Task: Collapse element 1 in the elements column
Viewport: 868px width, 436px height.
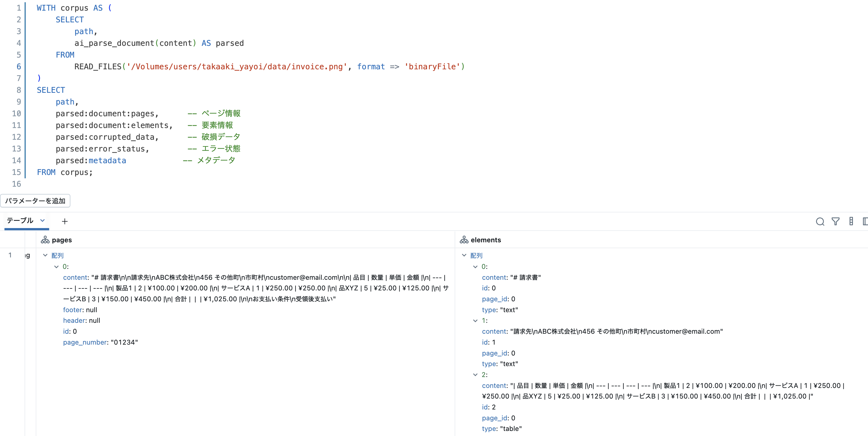Action: (x=475, y=321)
